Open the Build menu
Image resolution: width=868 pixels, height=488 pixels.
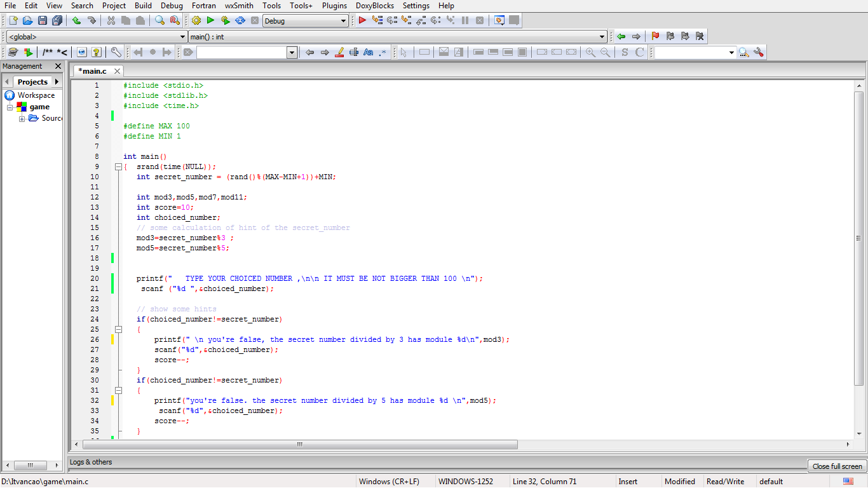143,6
